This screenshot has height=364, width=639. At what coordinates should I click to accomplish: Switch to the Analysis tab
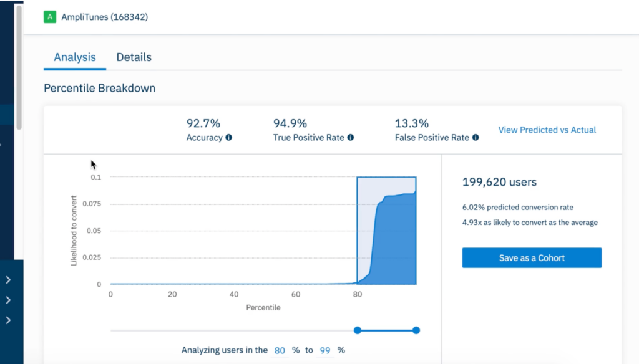pyautogui.click(x=75, y=57)
